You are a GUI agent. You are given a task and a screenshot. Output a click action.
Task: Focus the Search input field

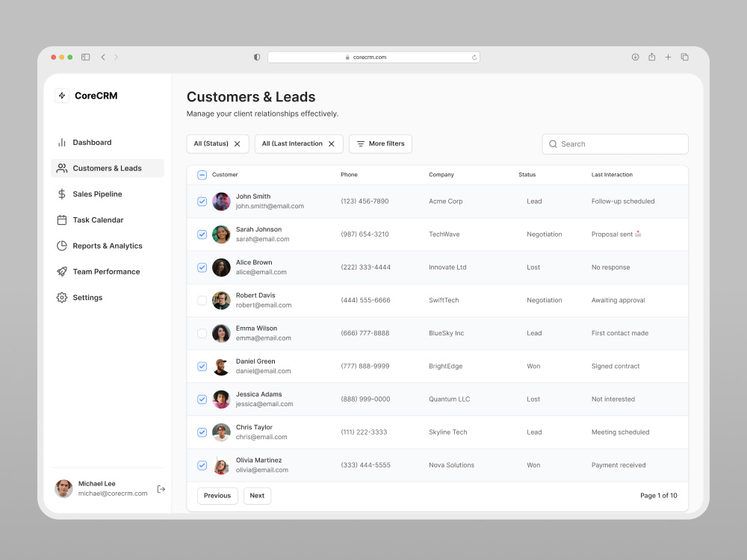click(615, 144)
